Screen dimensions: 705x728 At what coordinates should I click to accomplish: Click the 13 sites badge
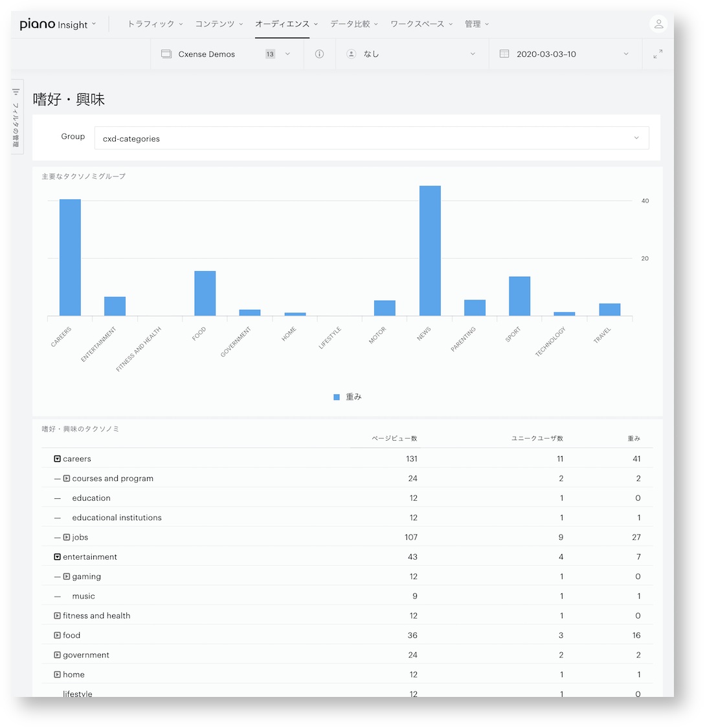point(271,54)
